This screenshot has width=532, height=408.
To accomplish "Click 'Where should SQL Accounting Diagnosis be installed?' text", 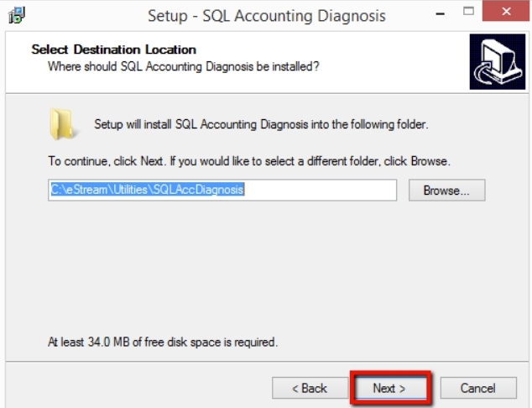I will click(x=183, y=65).
